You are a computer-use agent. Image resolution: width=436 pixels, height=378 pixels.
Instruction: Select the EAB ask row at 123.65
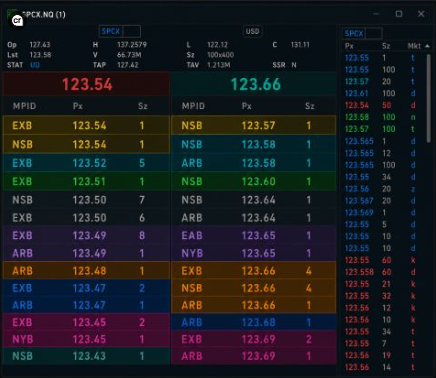[254, 235]
